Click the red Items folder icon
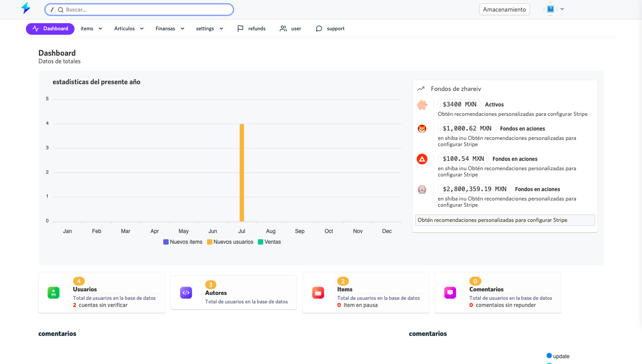 (x=318, y=293)
